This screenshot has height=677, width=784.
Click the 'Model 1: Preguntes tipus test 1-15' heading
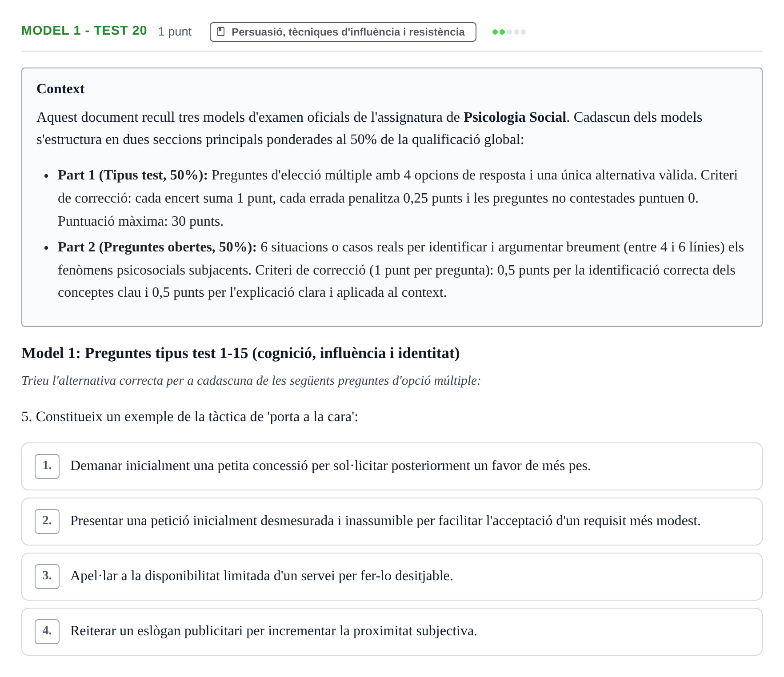(x=240, y=353)
